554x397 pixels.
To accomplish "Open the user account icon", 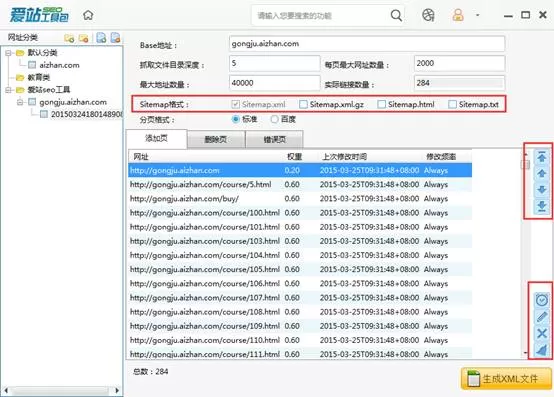I will click(458, 15).
